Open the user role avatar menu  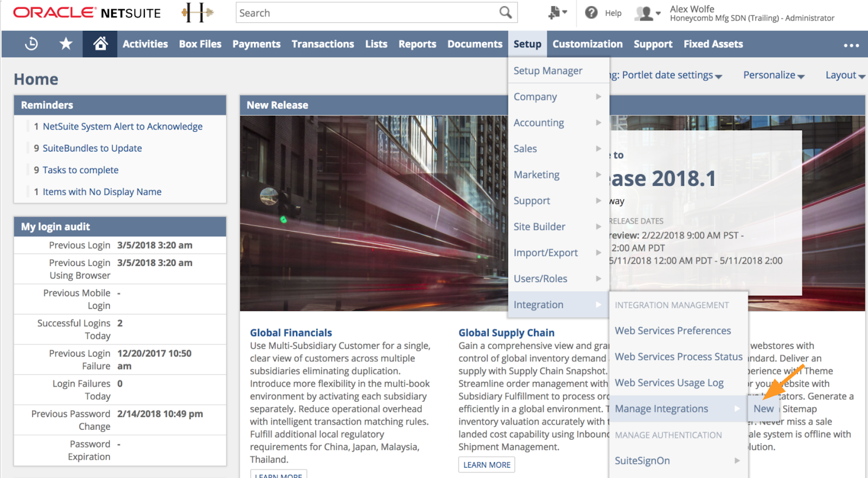point(648,13)
